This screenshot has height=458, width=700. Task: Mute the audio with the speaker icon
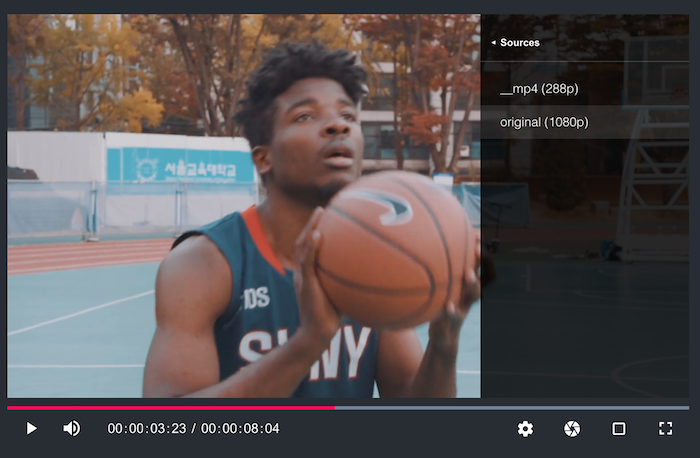pos(72,428)
